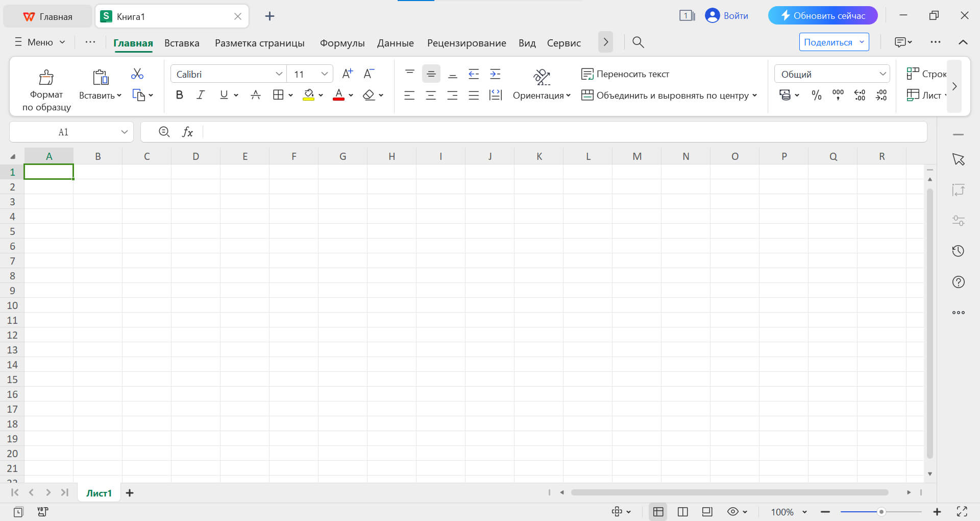Viewport: 980px width, 521px height.
Task: Click the Обновить сейчас button
Action: (822, 15)
